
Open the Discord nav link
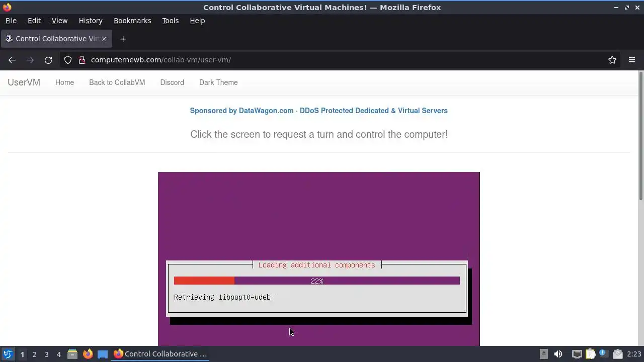click(x=172, y=82)
